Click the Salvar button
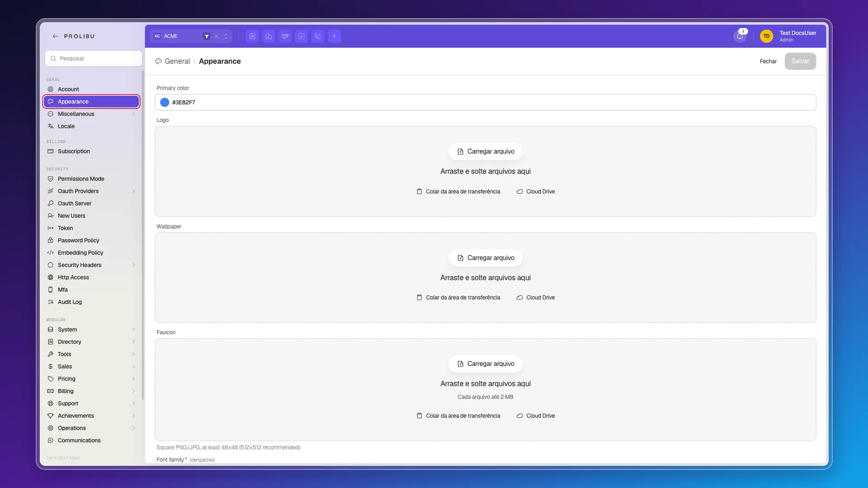Screen dimensions: 868x488 [x=800, y=61]
